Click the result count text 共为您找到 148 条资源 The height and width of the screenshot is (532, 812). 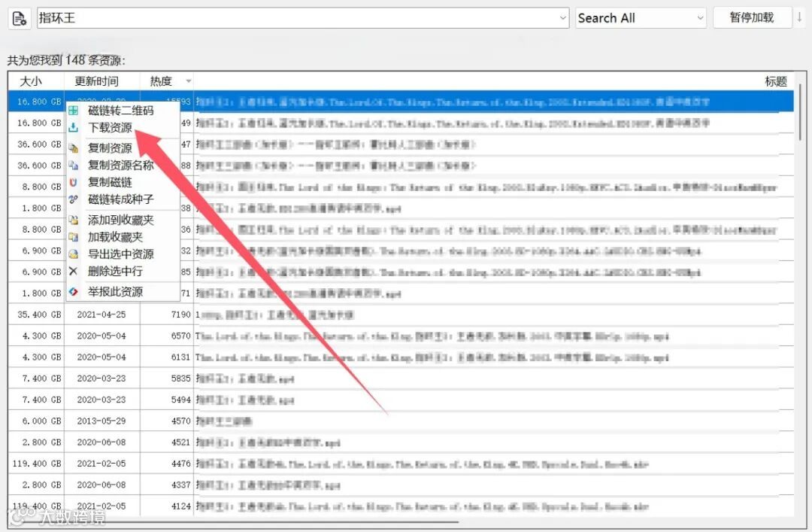pos(66,61)
